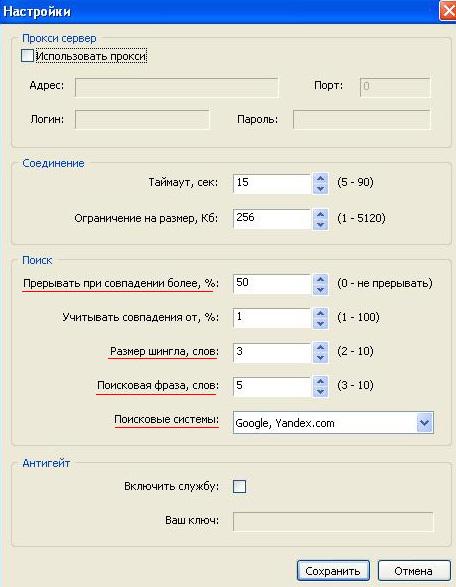The width and height of the screenshot is (456, 587).
Task: Click the Поисковая фраза field showing 5
Action: click(272, 386)
